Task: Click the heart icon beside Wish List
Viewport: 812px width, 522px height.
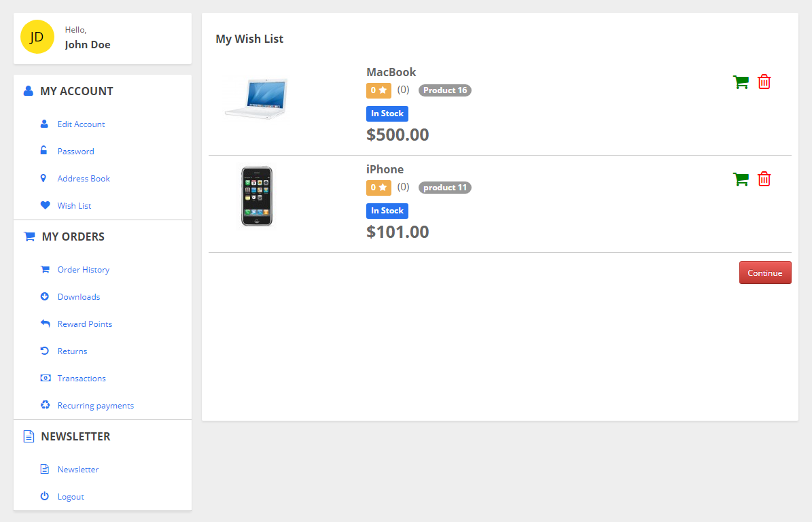Action: click(45, 205)
